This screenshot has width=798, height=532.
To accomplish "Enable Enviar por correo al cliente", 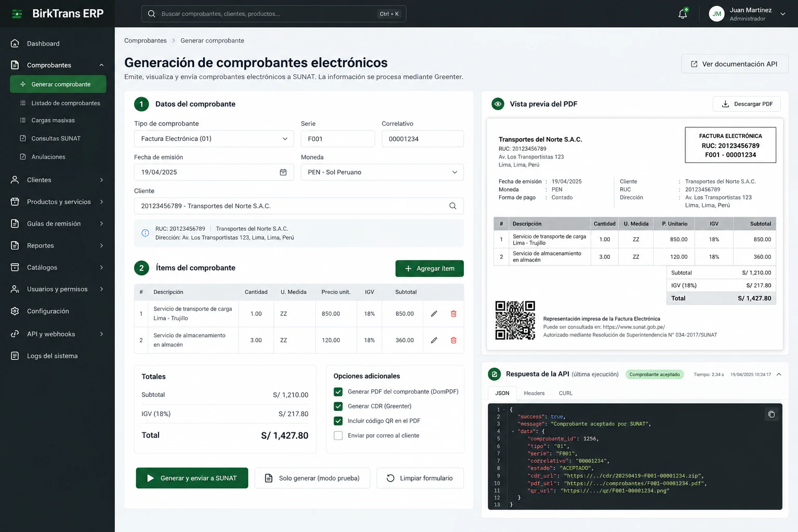I will click(338, 435).
